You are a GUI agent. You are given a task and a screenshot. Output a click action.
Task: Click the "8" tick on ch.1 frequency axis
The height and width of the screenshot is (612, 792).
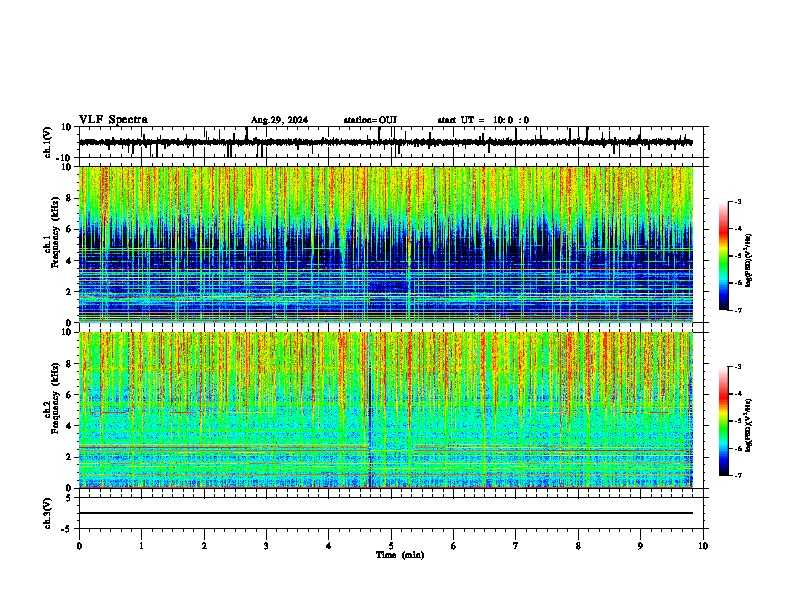tap(70, 198)
